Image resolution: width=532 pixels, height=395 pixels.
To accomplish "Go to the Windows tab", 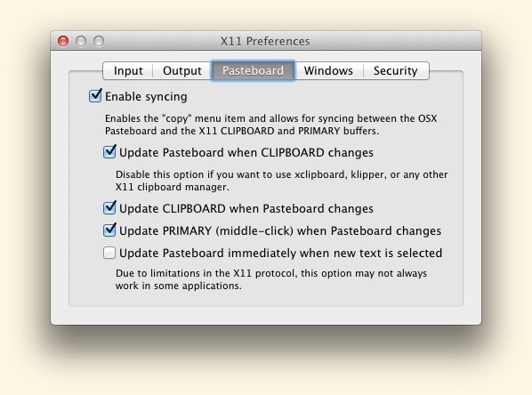I will [x=328, y=70].
